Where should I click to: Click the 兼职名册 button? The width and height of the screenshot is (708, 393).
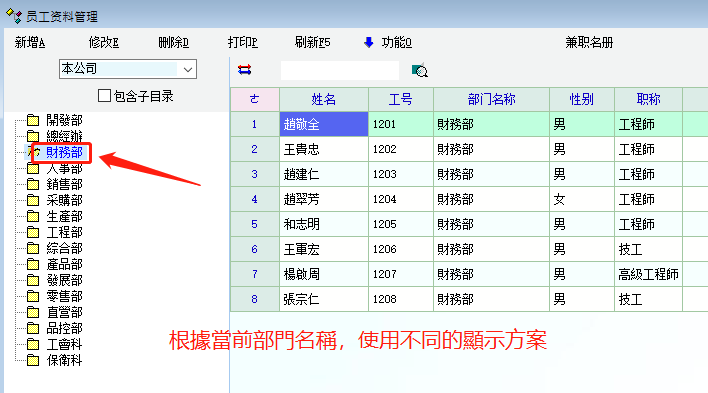point(589,42)
